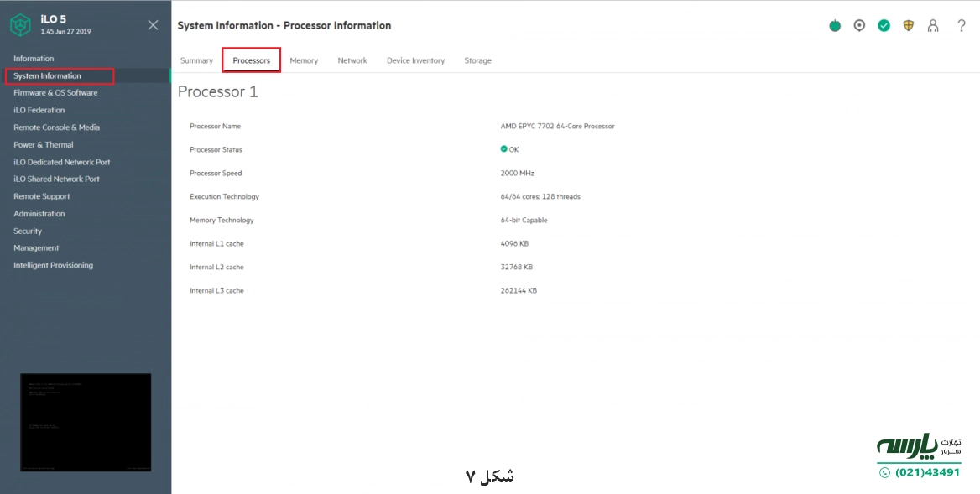
Task: Select the Network tab
Action: [352, 60]
